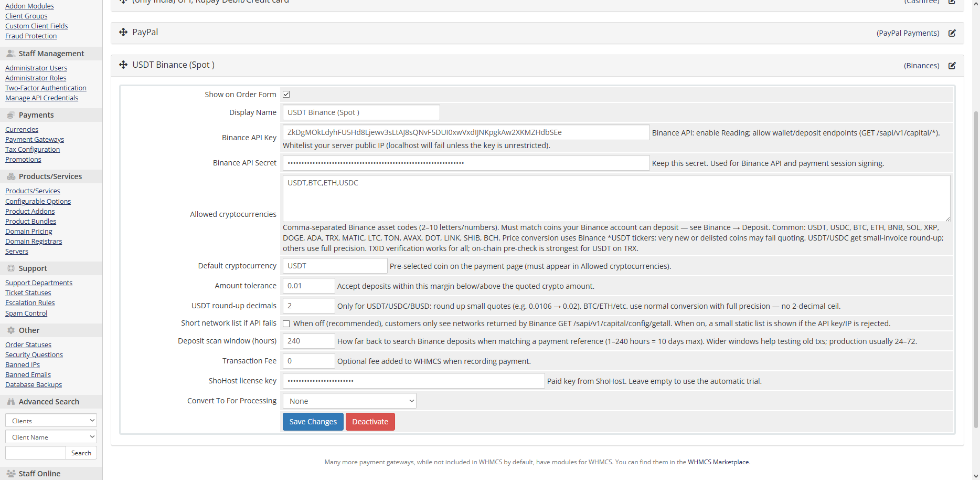
Task: Click Default cryptocurrency input field
Action: click(335, 266)
